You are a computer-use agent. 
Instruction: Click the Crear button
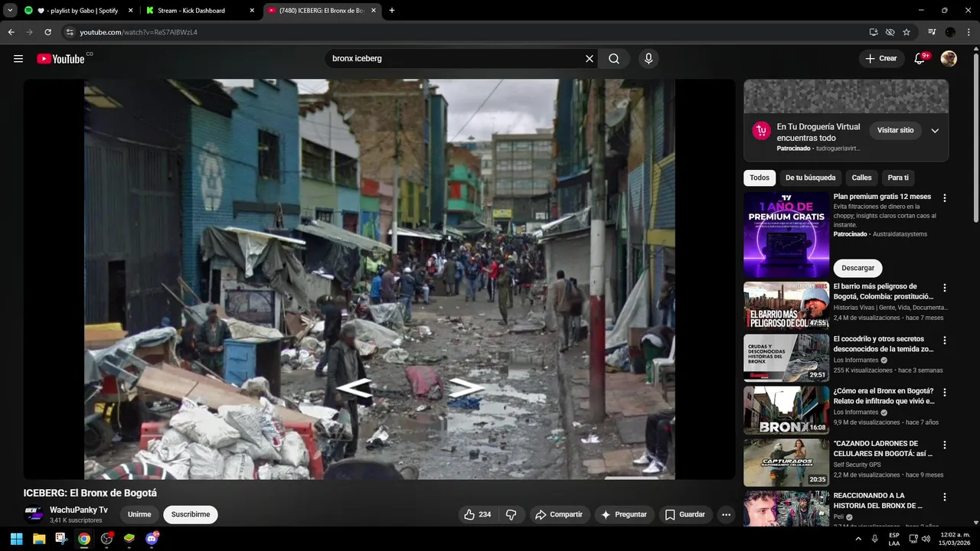[x=880, y=59]
